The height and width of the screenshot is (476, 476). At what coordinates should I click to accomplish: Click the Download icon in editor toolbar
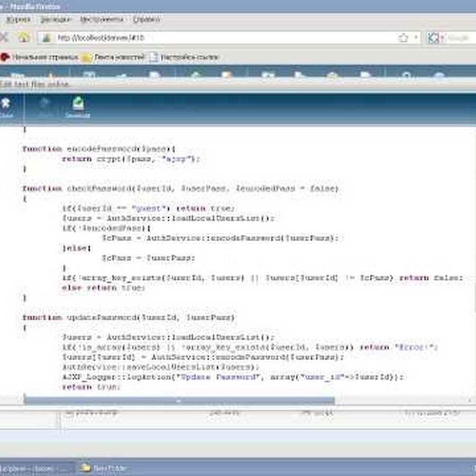click(78, 106)
